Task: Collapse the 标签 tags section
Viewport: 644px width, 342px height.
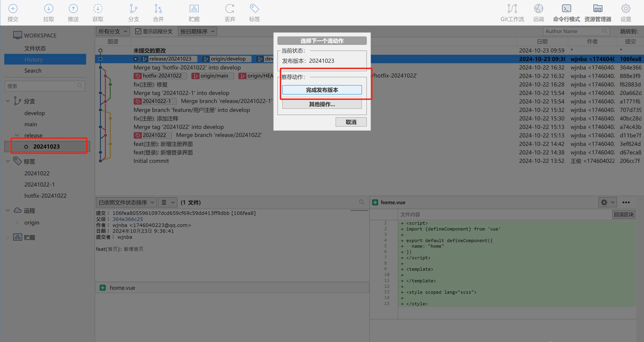Action: (x=8, y=161)
